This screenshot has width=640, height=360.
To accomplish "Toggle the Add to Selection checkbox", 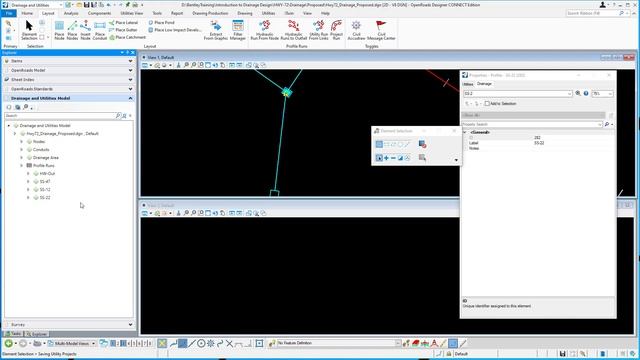I will pyautogui.click(x=487, y=104).
